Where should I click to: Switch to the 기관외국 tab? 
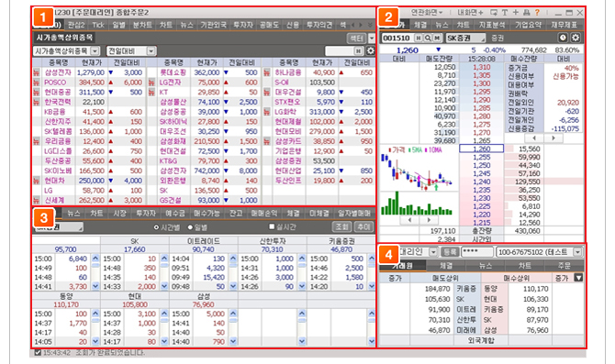(x=213, y=25)
